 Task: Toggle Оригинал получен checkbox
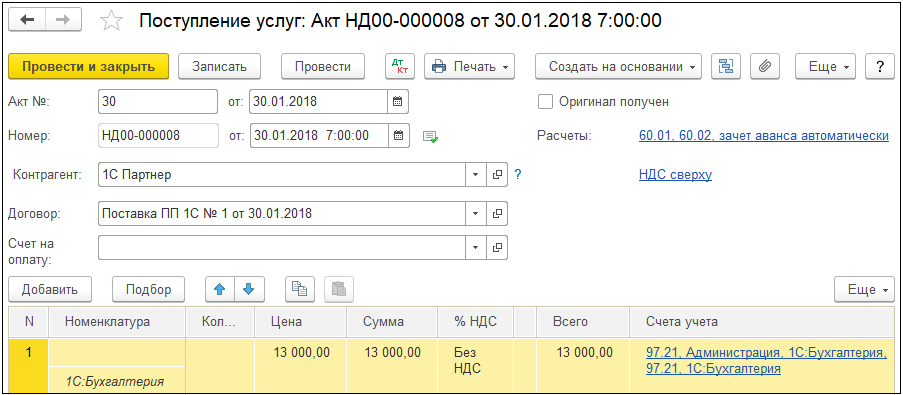point(545,102)
